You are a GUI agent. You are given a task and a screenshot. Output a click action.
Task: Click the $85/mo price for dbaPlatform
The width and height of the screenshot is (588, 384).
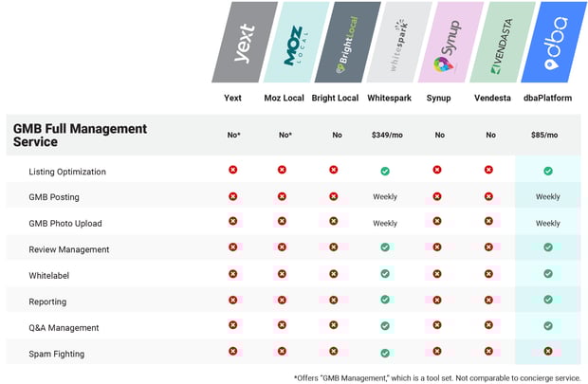[544, 135]
